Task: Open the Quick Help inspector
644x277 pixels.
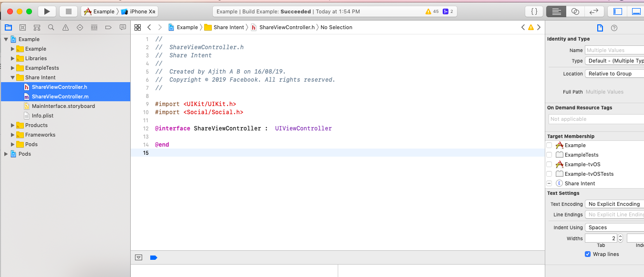Action: [x=614, y=28]
